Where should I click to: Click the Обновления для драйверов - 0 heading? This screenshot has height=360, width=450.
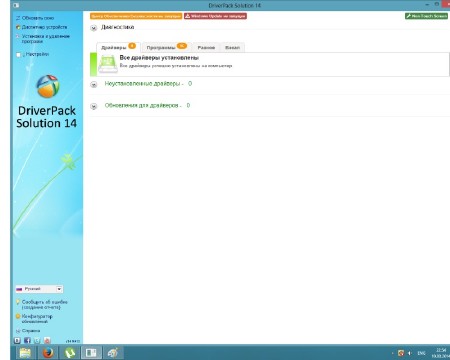[x=147, y=105]
